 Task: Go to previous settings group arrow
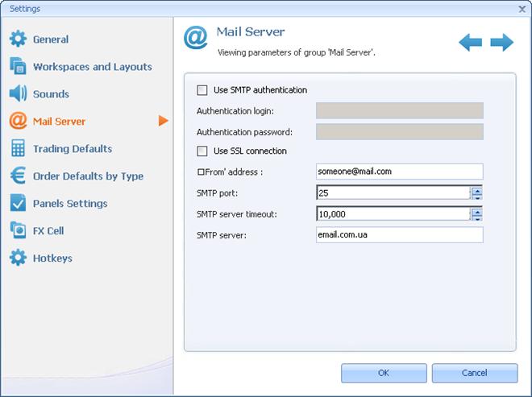(x=471, y=42)
